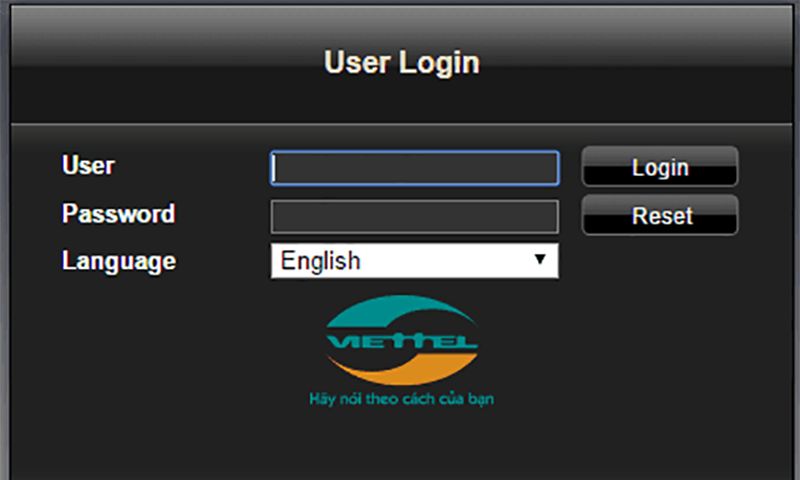Viewport: 800px width, 480px height.
Task: Click the VIETTEL wordmark inside the logo
Action: 402,345
